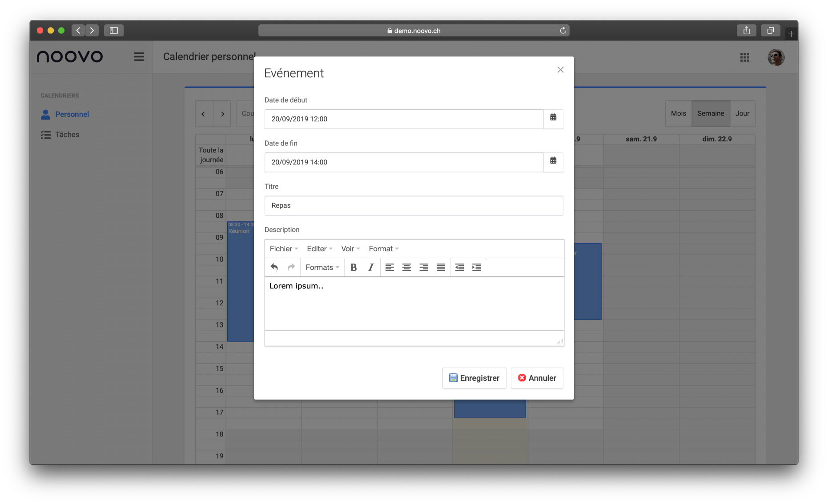The width and height of the screenshot is (828, 504).
Task: Align description text to the left
Action: [390, 267]
